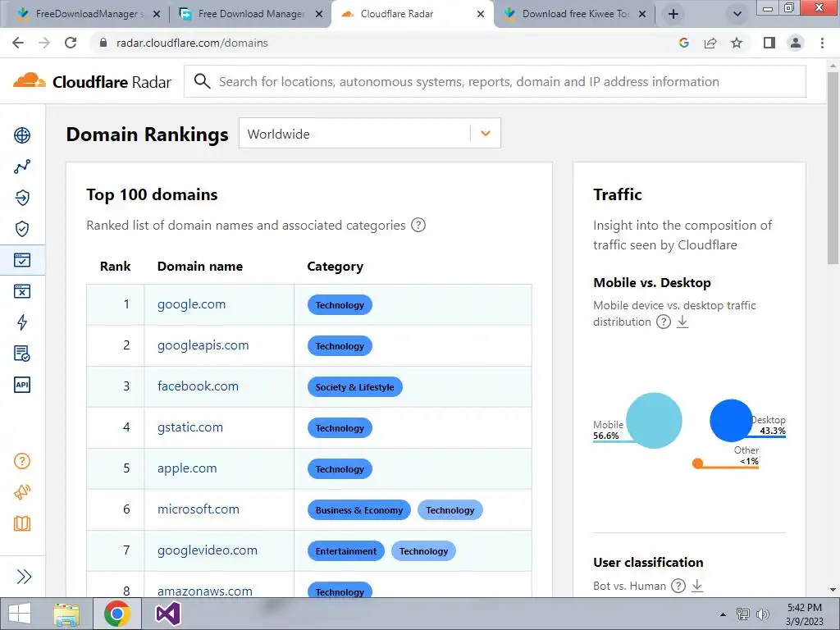Click the browser address bar URL

192,43
